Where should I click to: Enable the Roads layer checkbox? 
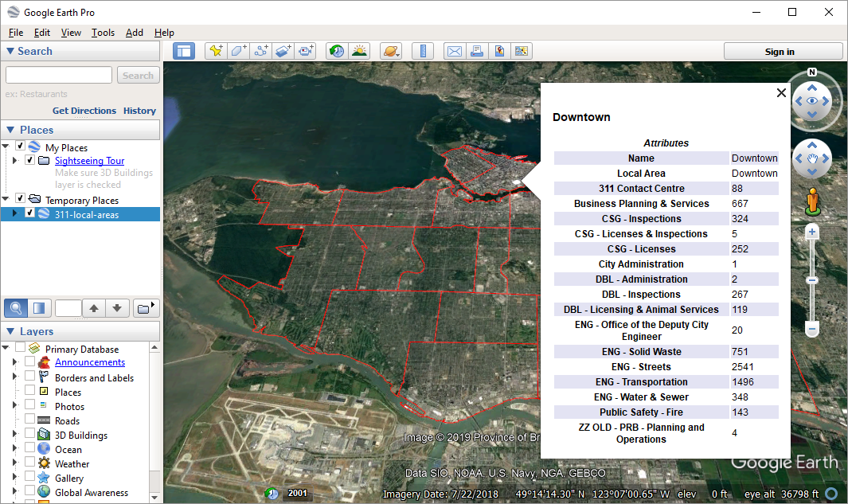[30, 419]
